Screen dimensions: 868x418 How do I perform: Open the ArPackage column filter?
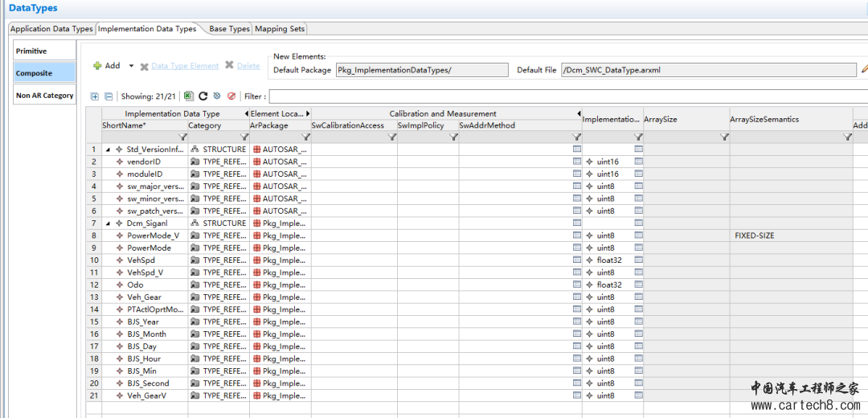click(305, 137)
